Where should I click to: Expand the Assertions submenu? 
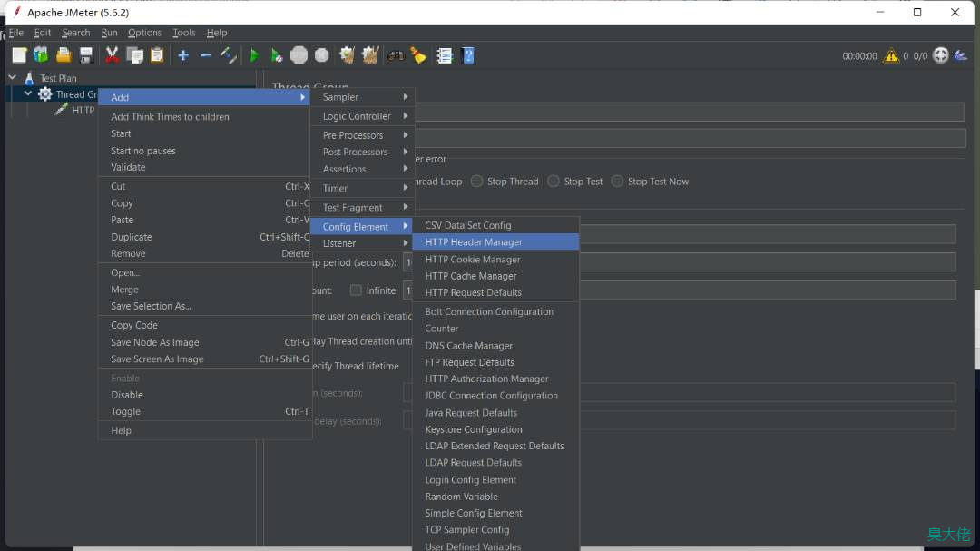pos(362,169)
